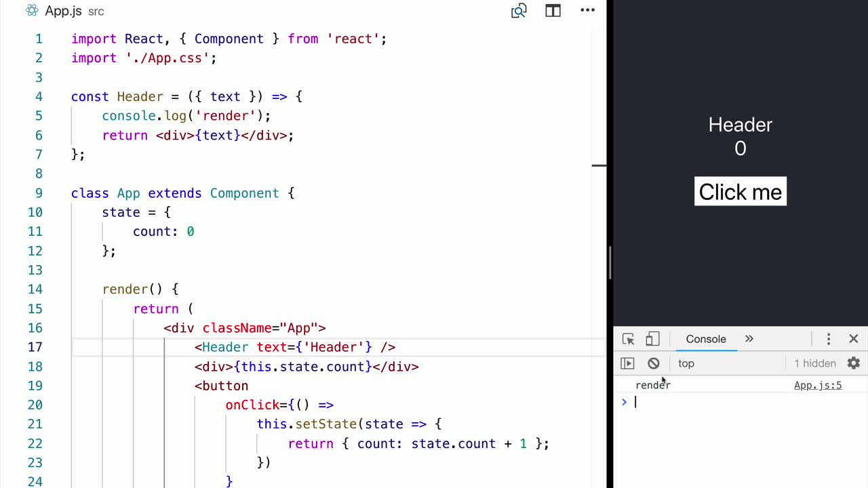868x488 pixels.
Task: Toggle visibility of the 1 hidden message
Action: click(x=815, y=363)
